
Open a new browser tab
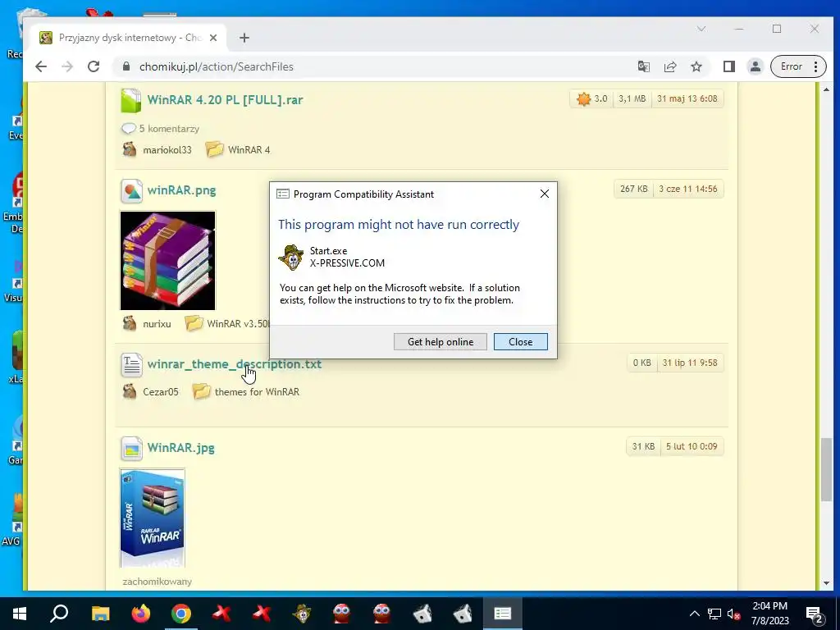click(244, 38)
